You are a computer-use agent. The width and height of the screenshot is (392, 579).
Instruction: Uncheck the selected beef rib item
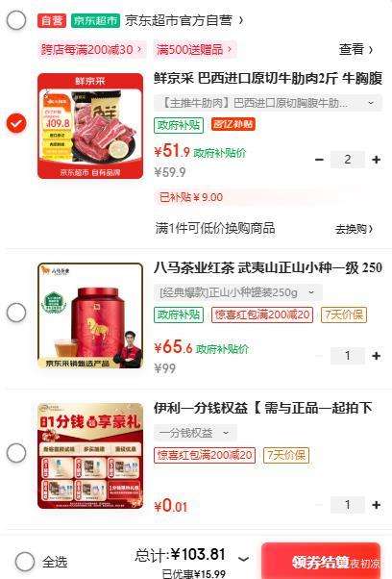(x=16, y=123)
